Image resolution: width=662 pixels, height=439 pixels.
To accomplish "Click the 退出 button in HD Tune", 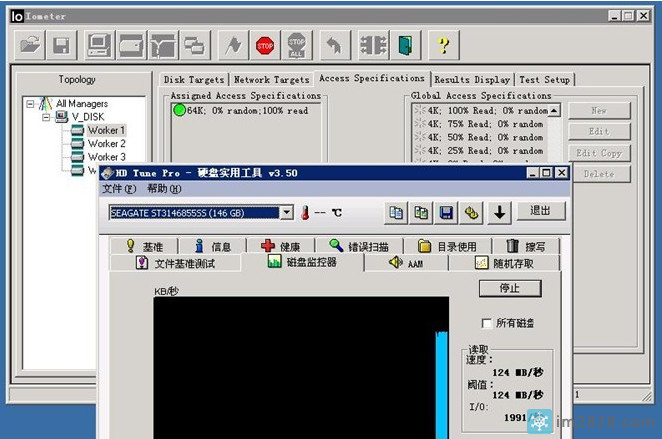I will 540,211.
